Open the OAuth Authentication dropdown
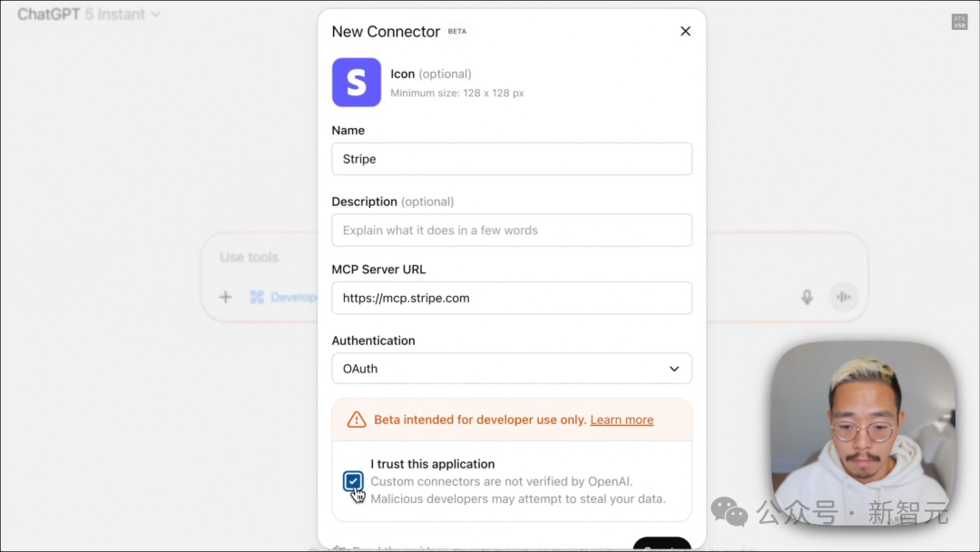Viewport: 980px width, 552px height. point(512,369)
